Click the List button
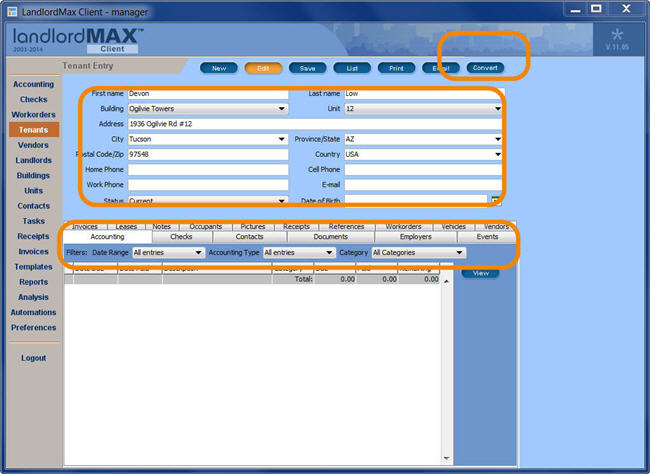The image size is (650, 474). tap(352, 68)
